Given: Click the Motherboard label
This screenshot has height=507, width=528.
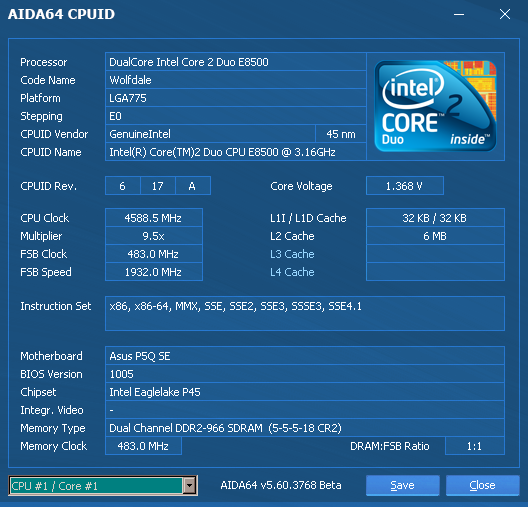Looking at the screenshot, I should (x=51, y=356).
